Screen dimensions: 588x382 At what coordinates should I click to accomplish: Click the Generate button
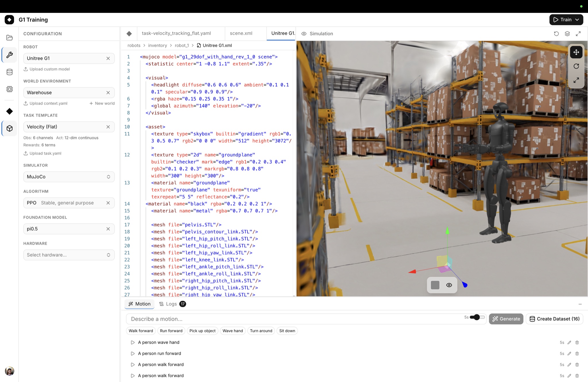506,319
